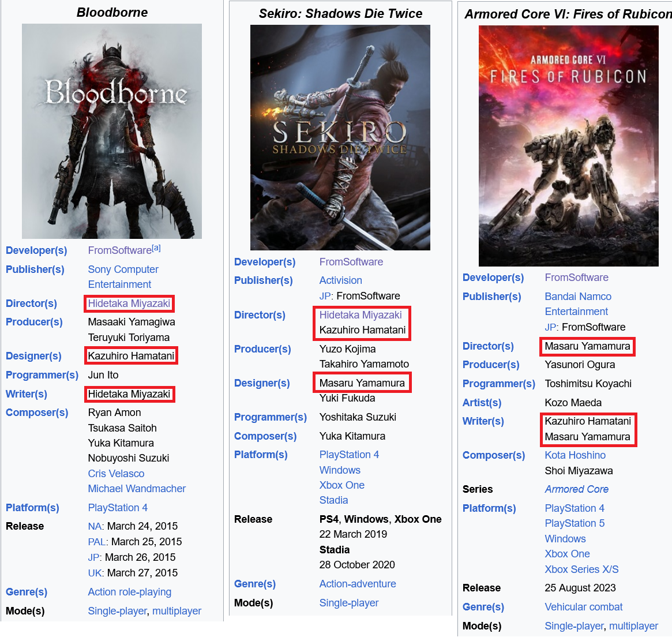Click Hidetaka Miyazaki link in Sekiro infobox
Image resolution: width=672 pixels, height=641 pixels.
pyautogui.click(x=361, y=315)
